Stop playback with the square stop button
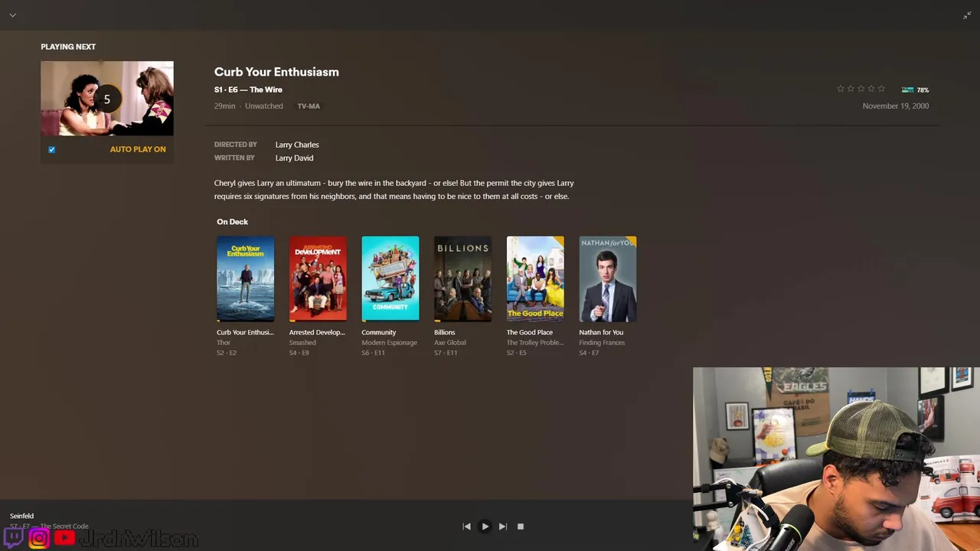Image resolution: width=980 pixels, height=551 pixels. [x=521, y=527]
